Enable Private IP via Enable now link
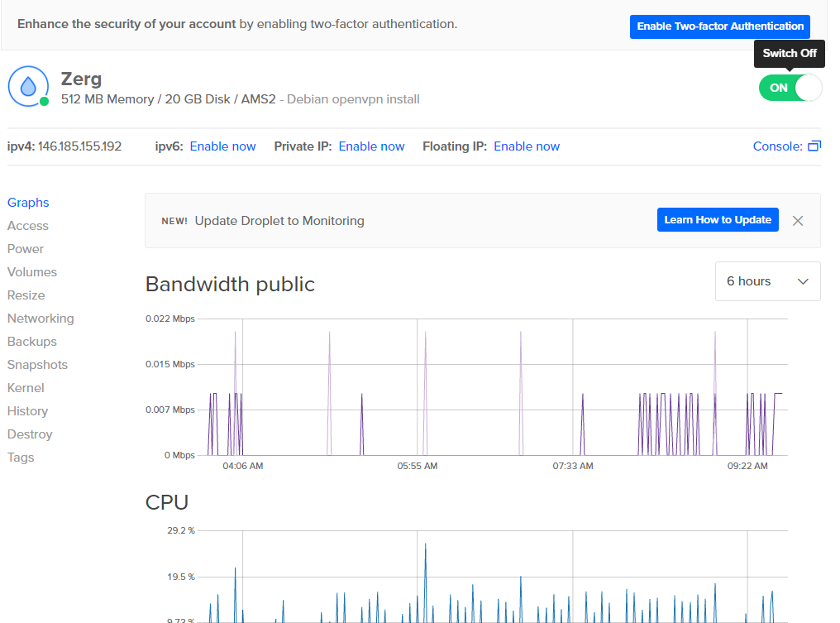The height and width of the screenshot is (623, 840). (372, 146)
